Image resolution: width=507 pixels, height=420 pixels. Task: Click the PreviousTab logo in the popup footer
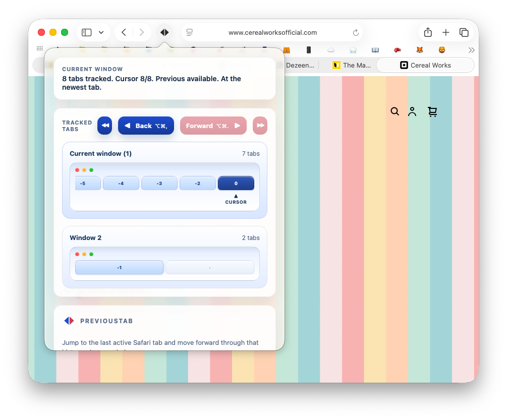pyautogui.click(x=69, y=321)
